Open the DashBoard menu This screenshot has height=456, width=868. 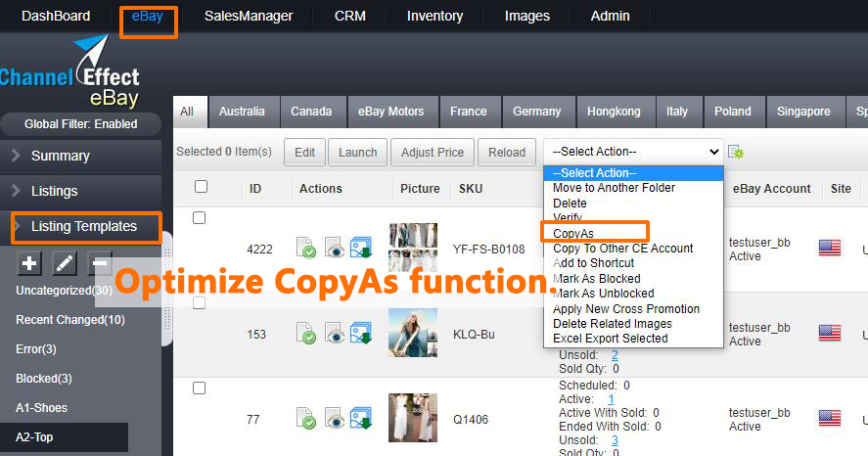[56, 16]
